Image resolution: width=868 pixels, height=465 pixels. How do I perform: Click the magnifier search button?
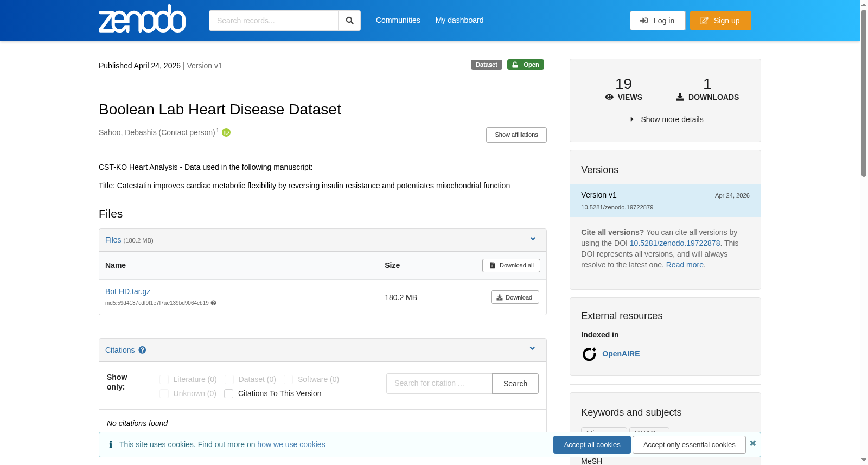point(349,21)
